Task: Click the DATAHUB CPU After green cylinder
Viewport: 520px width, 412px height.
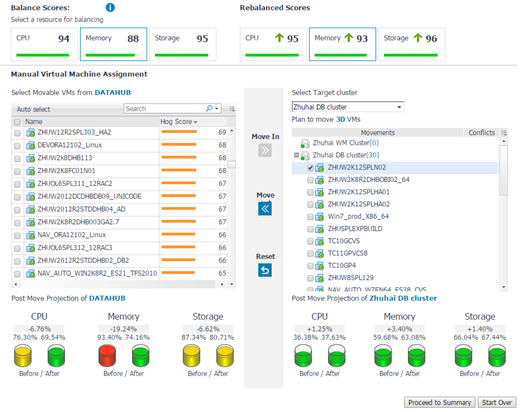Action: (x=56, y=355)
